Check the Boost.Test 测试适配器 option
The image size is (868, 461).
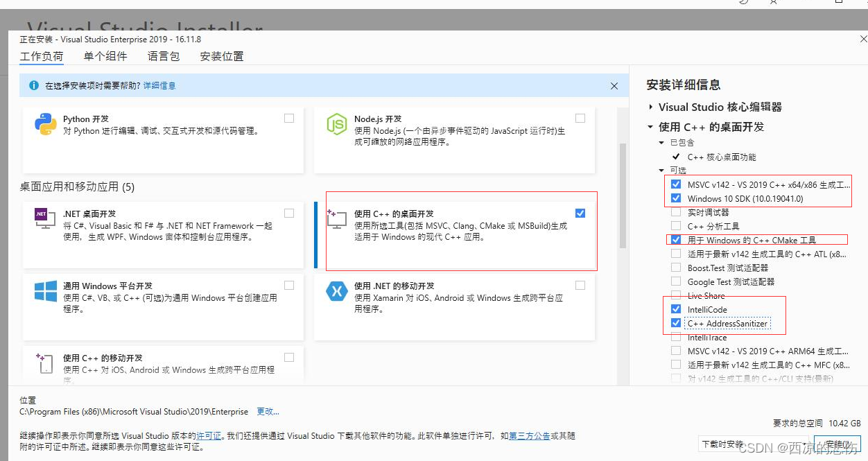tap(676, 268)
